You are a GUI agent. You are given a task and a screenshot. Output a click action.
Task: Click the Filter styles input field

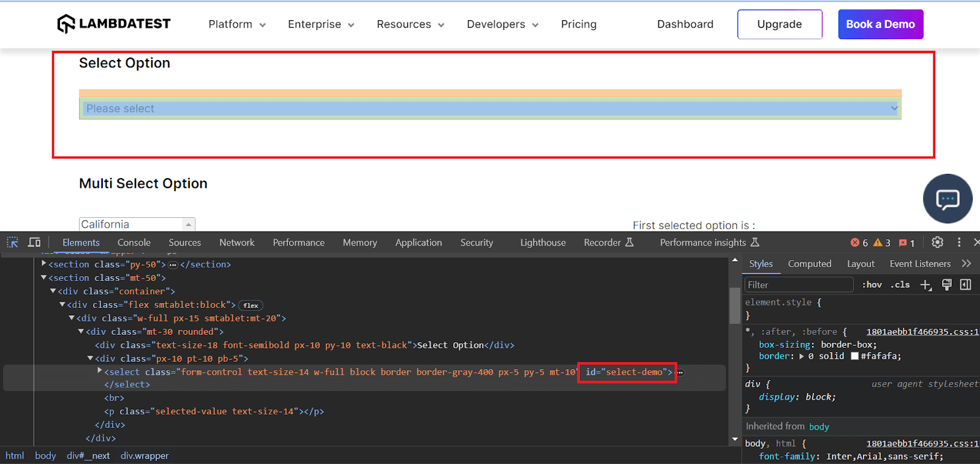[799, 285]
